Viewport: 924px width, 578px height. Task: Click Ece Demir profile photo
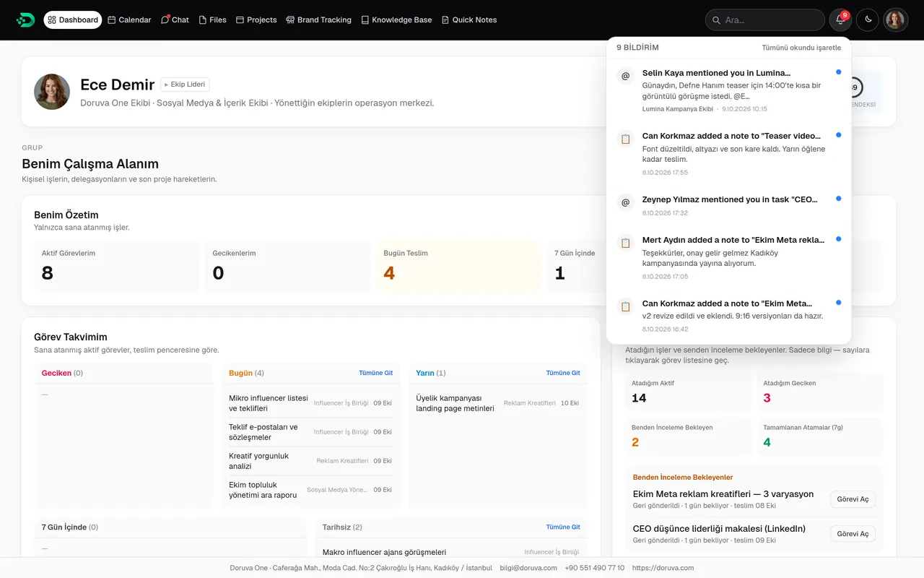(x=52, y=92)
